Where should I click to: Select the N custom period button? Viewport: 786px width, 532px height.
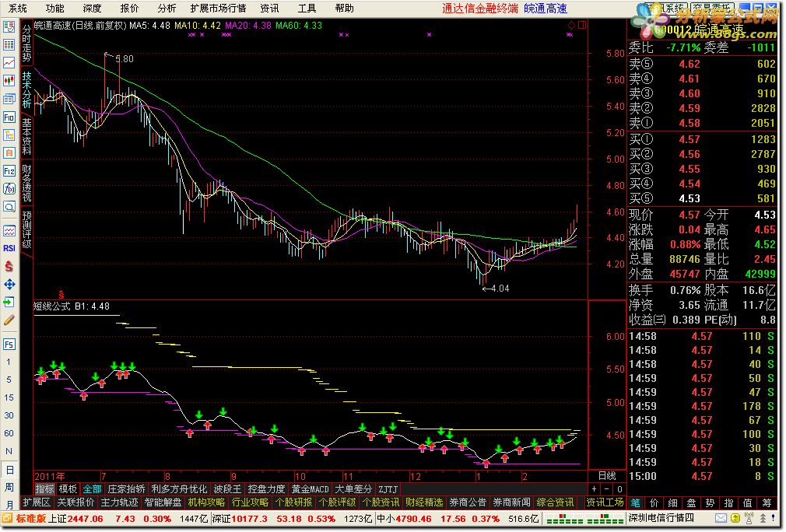tap(9, 451)
